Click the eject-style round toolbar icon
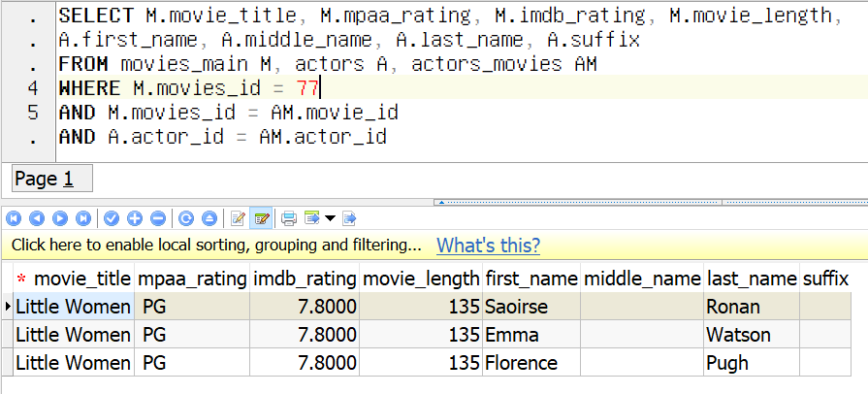 click(209, 219)
